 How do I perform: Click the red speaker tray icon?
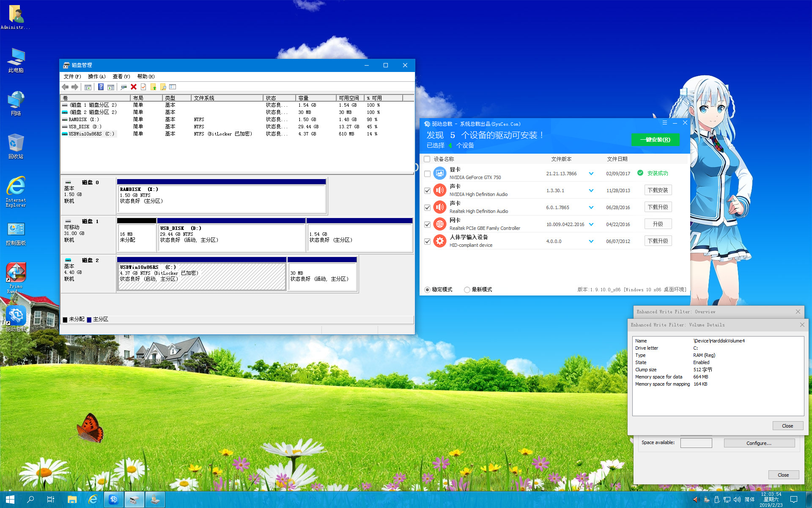pos(696,500)
